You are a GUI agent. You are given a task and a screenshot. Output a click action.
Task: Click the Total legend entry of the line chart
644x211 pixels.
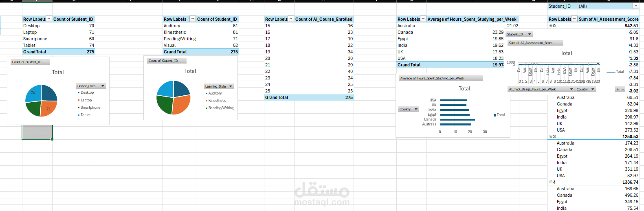615,72
